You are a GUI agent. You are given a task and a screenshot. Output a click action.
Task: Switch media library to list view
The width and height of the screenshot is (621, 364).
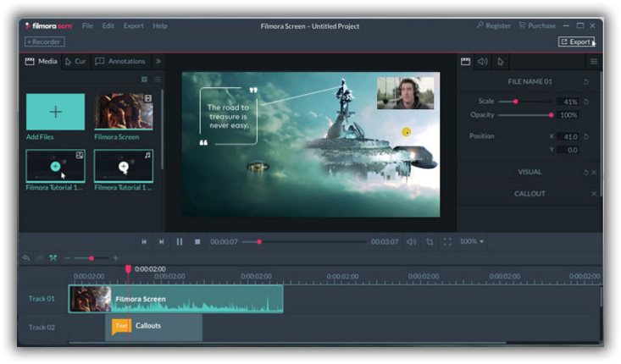(x=158, y=80)
